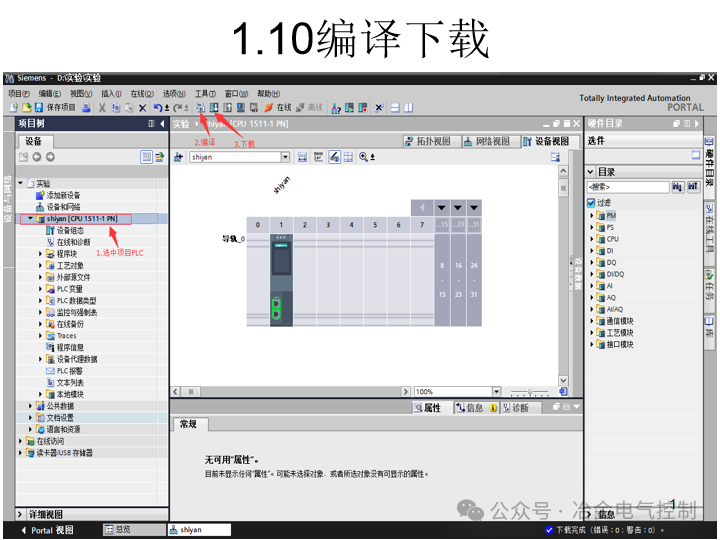Viewport: 720px width, 540px height.
Task: Expand the 程序块 tree node
Action: pyautogui.click(x=40, y=253)
